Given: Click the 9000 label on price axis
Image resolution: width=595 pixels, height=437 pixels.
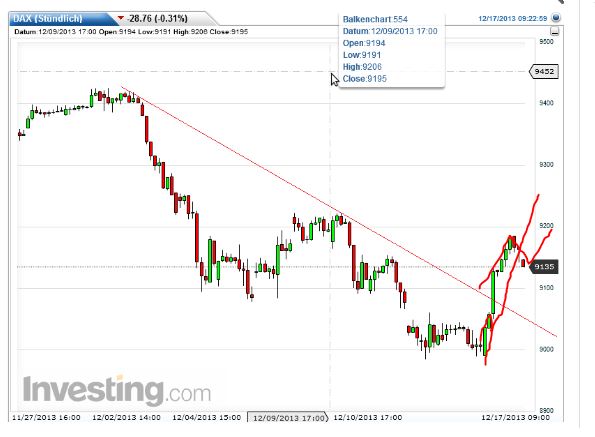Looking at the screenshot, I should [546, 349].
